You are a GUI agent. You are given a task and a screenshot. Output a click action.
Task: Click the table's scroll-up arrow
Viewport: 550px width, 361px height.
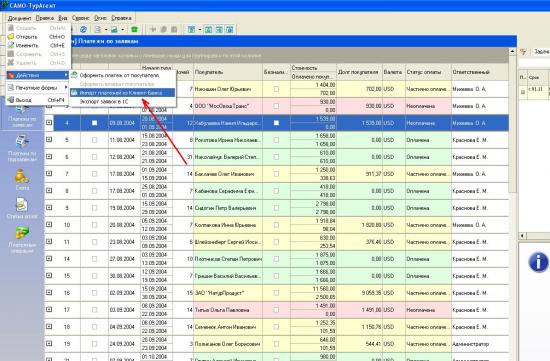512,52
